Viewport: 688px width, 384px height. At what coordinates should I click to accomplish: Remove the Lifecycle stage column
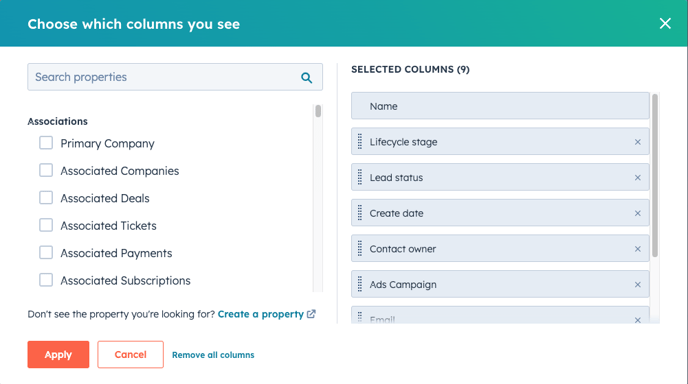(638, 142)
